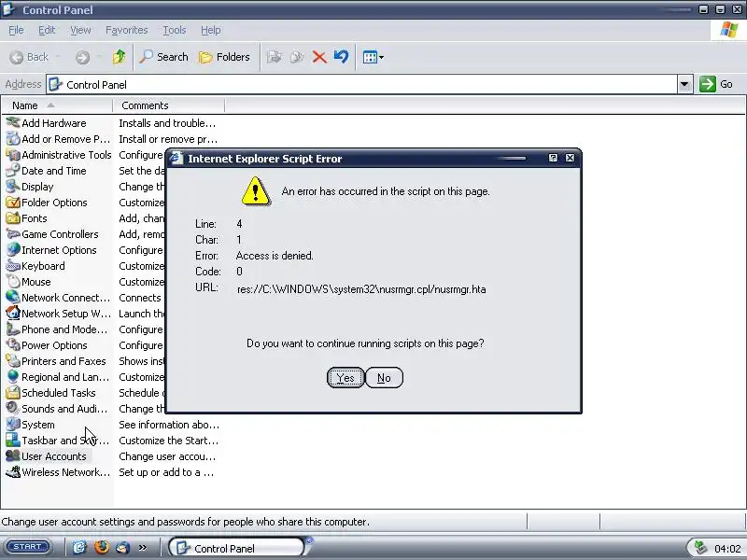747x560 pixels.
Task: Close the Internet Explorer Script Error dialog
Action: pos(570,158)
